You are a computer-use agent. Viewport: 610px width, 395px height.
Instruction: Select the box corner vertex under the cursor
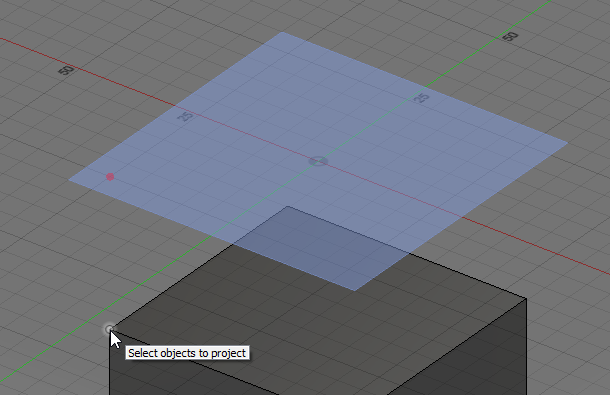point(110,330)
